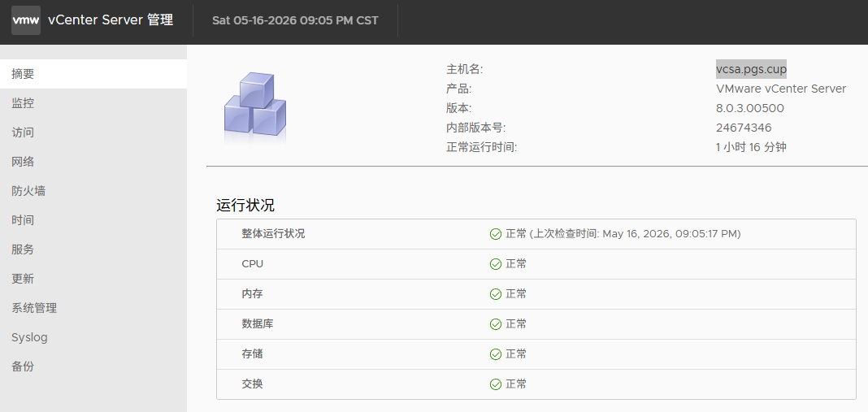The height and width of the screenshot is (412, 868).
Task: Click uptime value 1 小时 16 分钟
Action: pos(751,147)
